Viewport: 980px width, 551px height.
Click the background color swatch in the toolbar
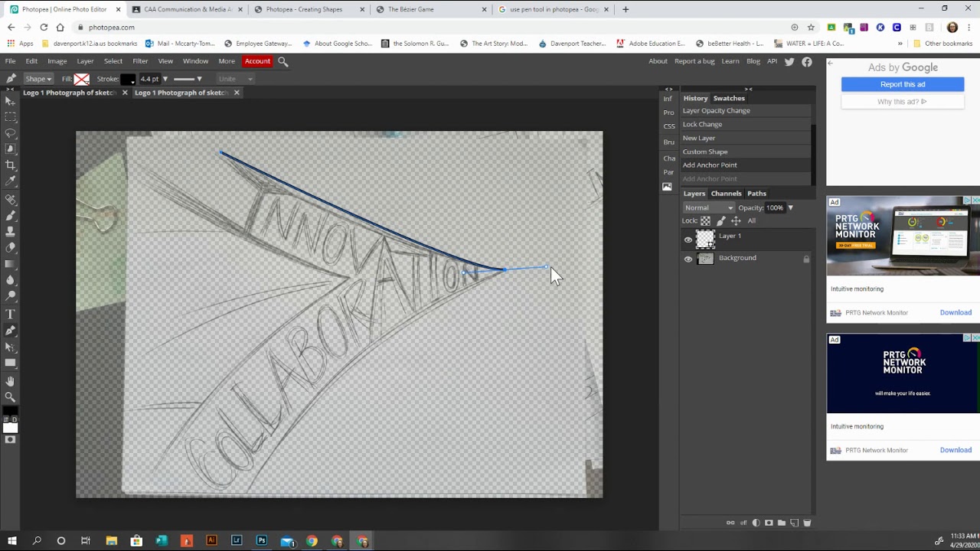(x=10, y=428)
